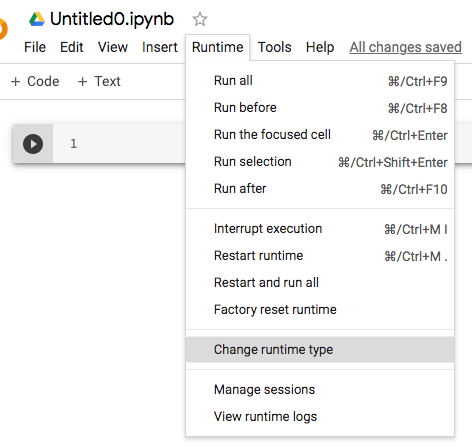
Task: Click the All changes saved link
Action: (x=405, y=47)
